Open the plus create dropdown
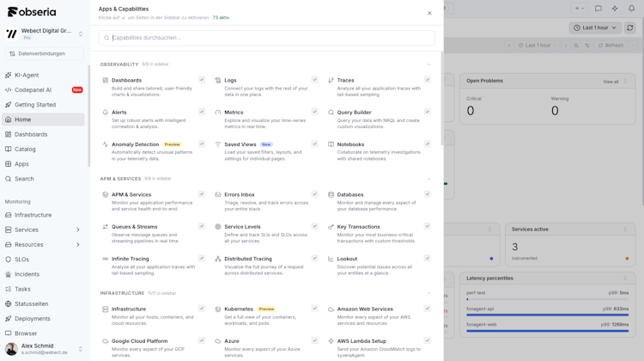Viewport: 644px width, 361px height. coord(580,9)
